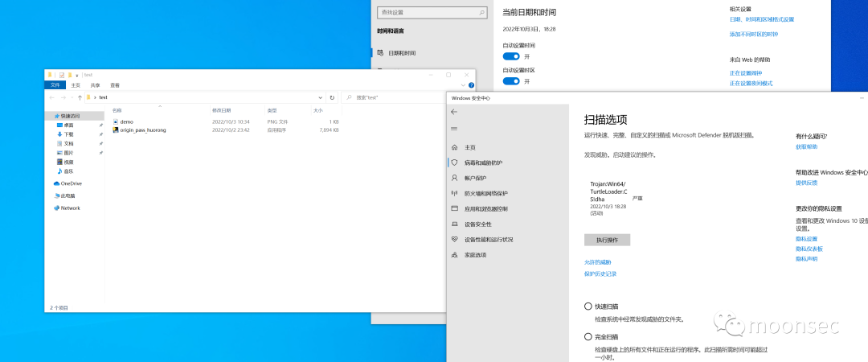This screenshot has height=362, width=868.
Task: Open 文档 in quick access sidebar
Action: 68,143
